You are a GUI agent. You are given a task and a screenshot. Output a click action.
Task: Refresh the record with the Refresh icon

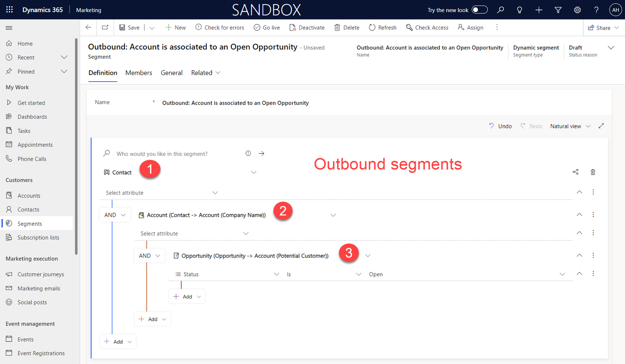[x=382, y=27]
